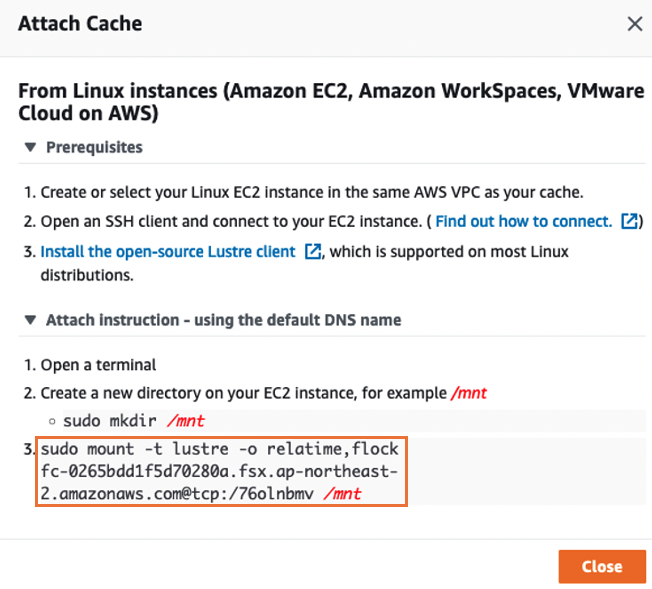
Task: Click the 'From Linux instances' heading
Action: (x=331, y=102)
